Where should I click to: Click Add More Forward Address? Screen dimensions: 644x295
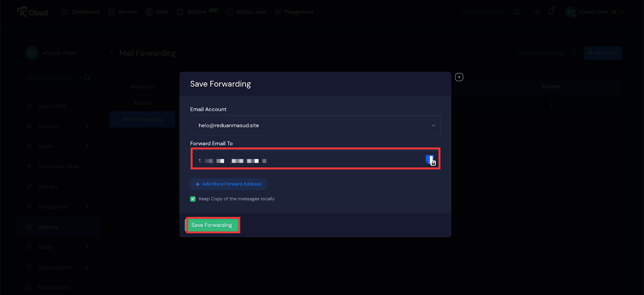point(228,184)
